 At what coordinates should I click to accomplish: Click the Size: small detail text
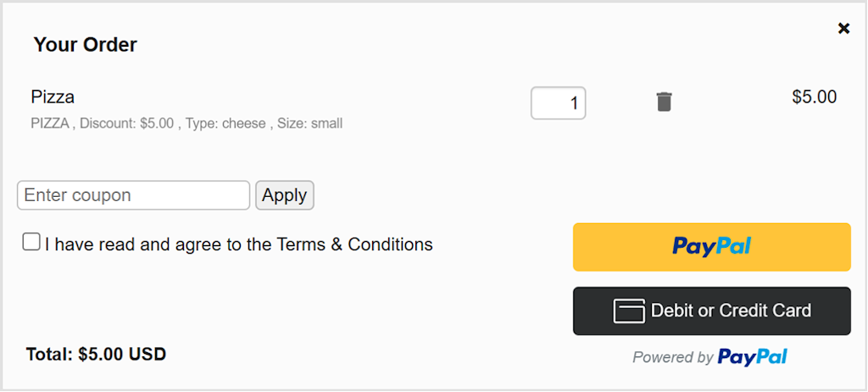click(x=310, y=123)
